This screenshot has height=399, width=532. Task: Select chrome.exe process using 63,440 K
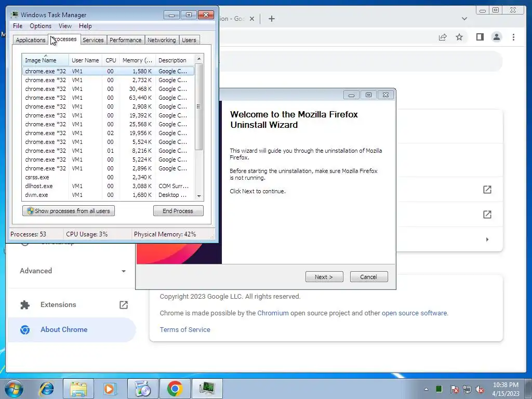pyautogui.click(x=108, y=98)
